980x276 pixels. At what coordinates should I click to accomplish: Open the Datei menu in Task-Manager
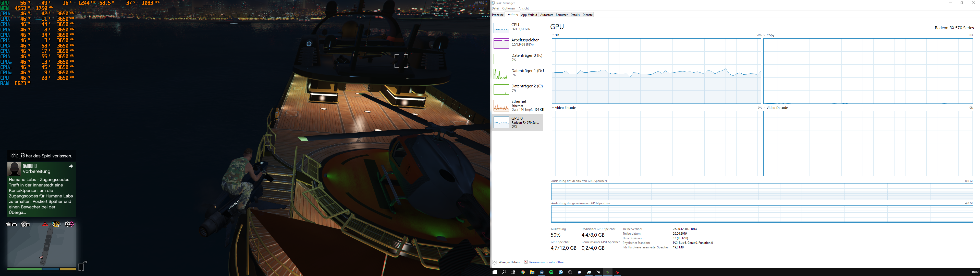(x=495, y=8)
